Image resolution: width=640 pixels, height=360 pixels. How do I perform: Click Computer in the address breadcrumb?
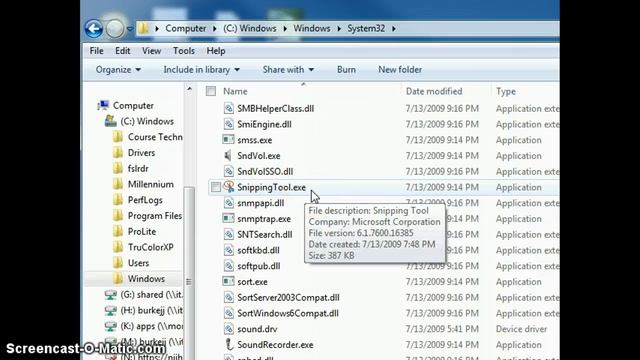click(x=186, y=28)
